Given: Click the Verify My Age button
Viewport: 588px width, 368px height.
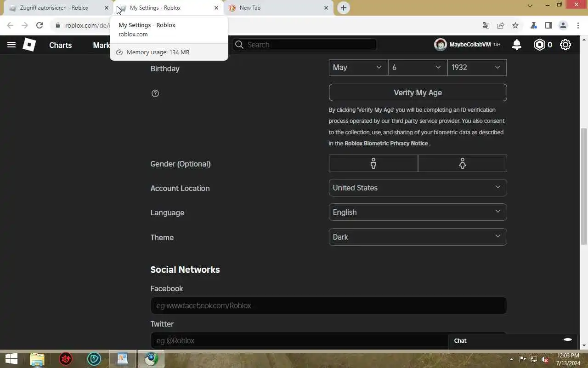Looking at the screenshot, I should coord(418,92).
